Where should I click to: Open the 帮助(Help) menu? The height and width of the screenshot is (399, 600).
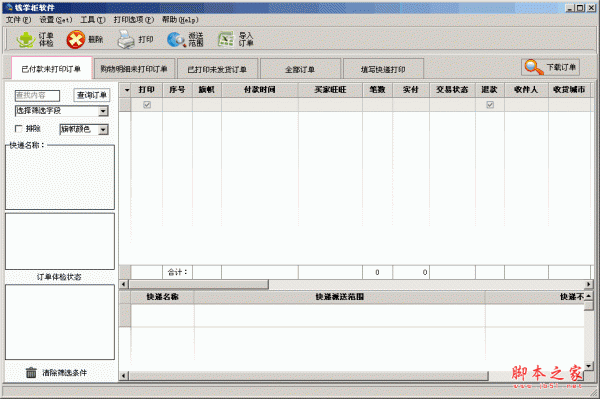(x=180, y=20)
